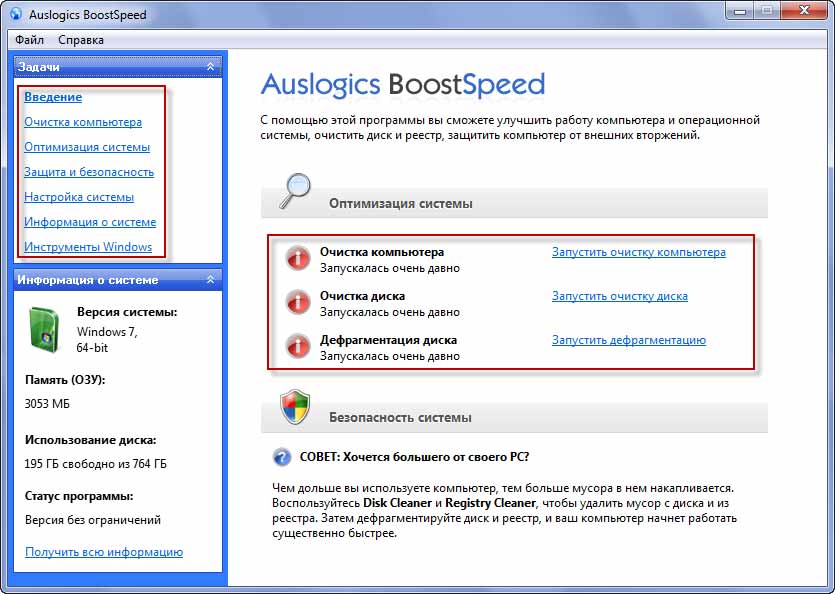
Task: Click the Auslogics BoostSpeed logo heading
Action: pos(403,85)
